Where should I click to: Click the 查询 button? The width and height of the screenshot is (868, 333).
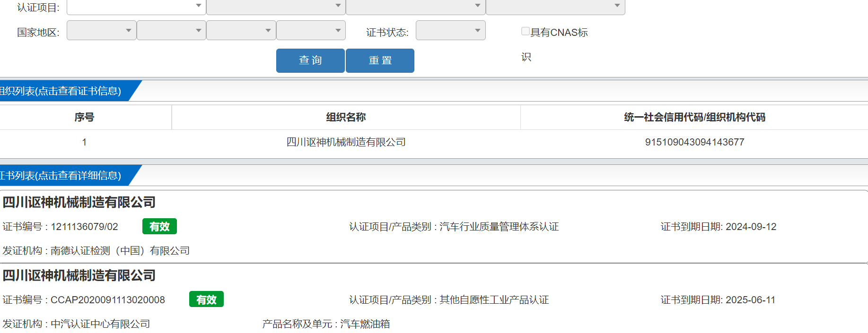click(310, 60)
